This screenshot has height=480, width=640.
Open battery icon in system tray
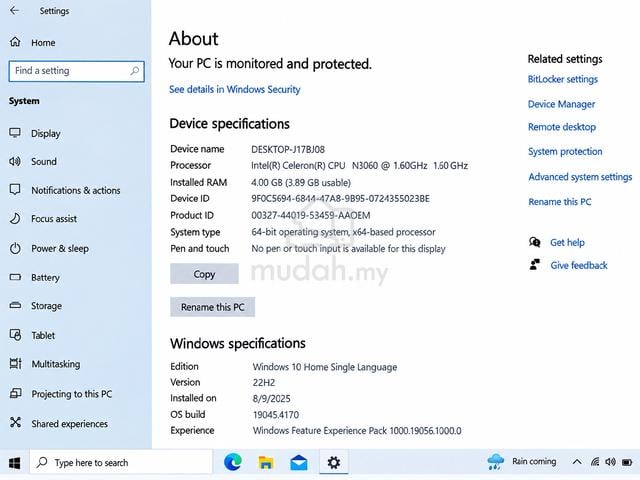(627, 462)
